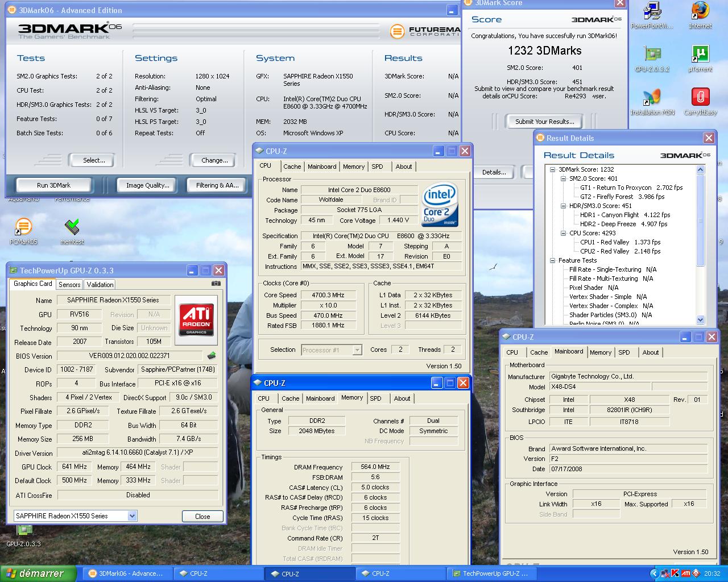The height and width of the screenshot is (582, 728).
Task: Launch Firefox Internet desktop shortcut
Action: click(x=700, y=15)
